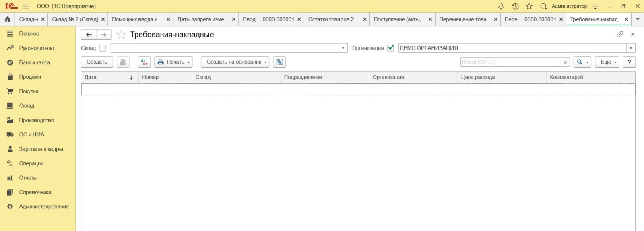Enable the Склад filter checkbox
Screen dimensions: 644x231
[103, 48]
